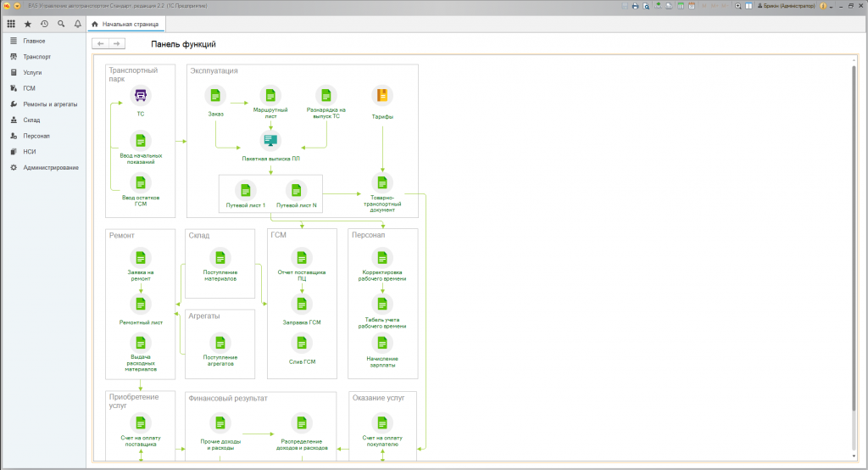Open Поступление агрегатов icon
This screenshot has height=470, width=868.
(220, 343)
